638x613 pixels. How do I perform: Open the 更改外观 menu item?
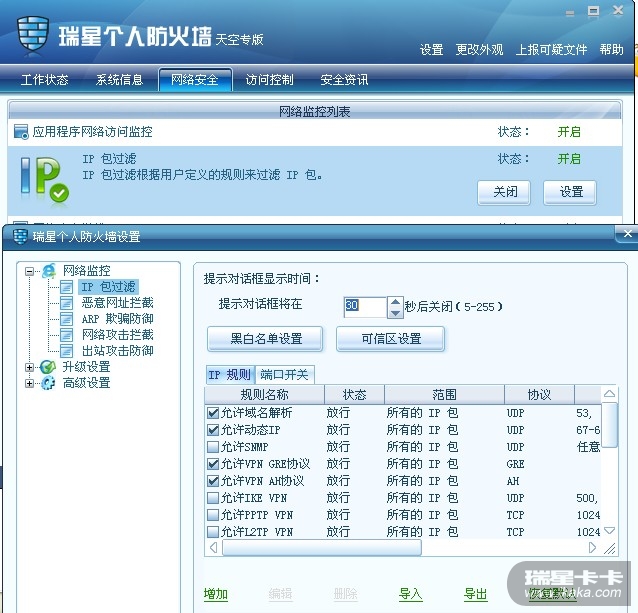coord(479,50)
